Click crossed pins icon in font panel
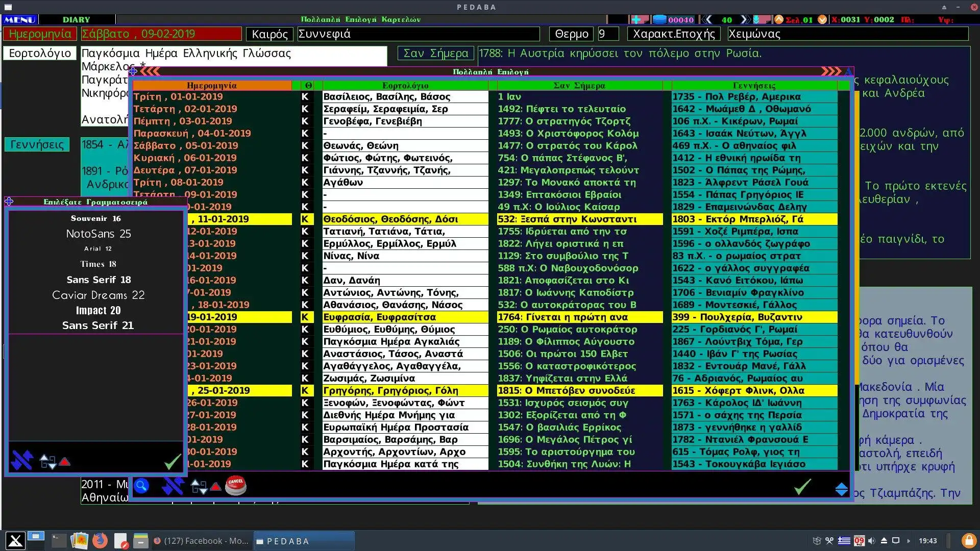The height and width of the screenshot is (551, 980). click(22, 460)
